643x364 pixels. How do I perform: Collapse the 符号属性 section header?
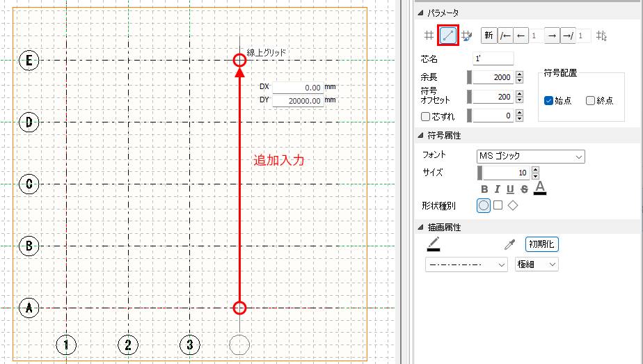click(420, 135)
